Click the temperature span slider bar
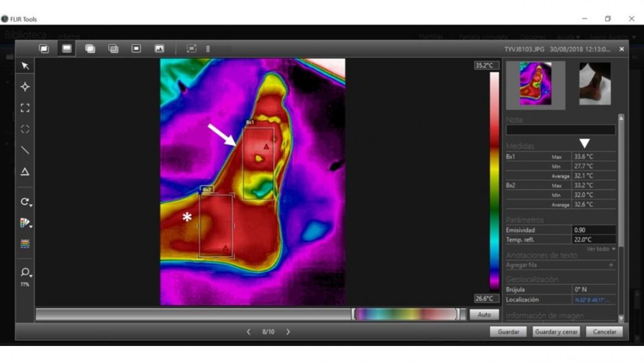Viewport: 644px width, 362px height. 407,315
